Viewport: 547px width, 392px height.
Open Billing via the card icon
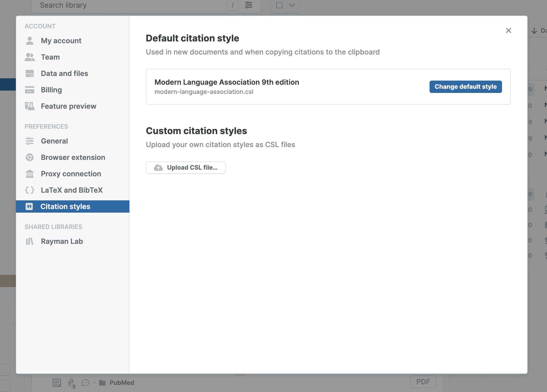(x=30, y=90)
